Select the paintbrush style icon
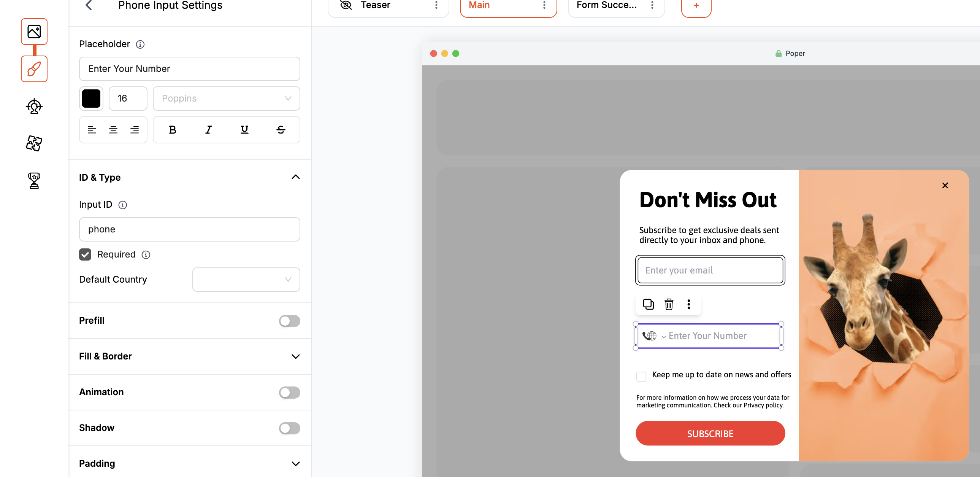Viewport: 980px width, 477px height. [34, 69]
